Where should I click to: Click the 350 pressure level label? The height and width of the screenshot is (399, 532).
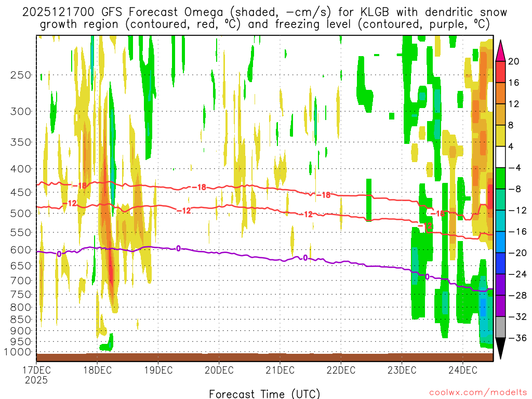pos(21,142)
